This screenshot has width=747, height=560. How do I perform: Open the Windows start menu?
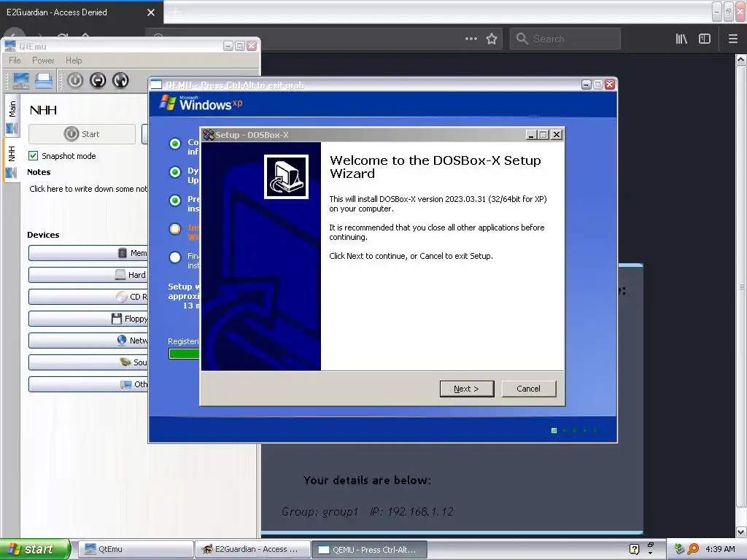tap(35, 549)
